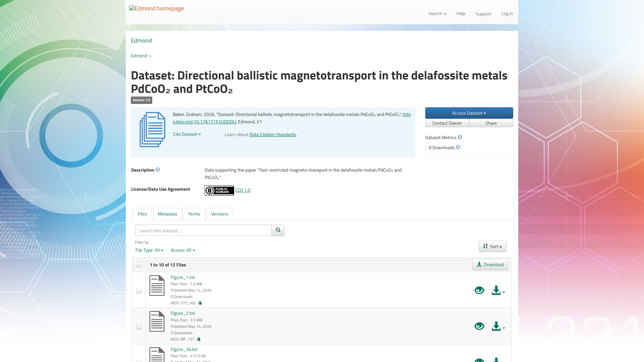Screen dimensions: 644x362
Task: Click the Edmond collection title link
Action: point(141,40)
